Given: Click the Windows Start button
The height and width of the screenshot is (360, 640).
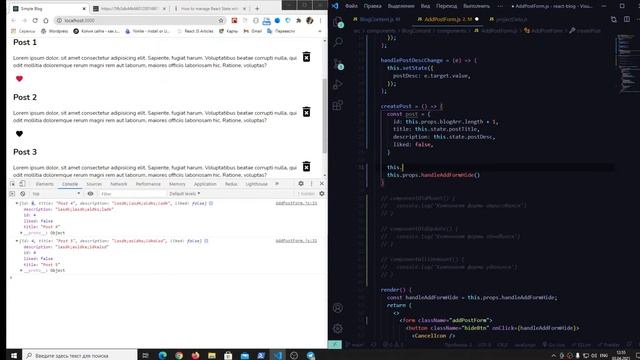Looking at the screenshot, I should [13, 356].
